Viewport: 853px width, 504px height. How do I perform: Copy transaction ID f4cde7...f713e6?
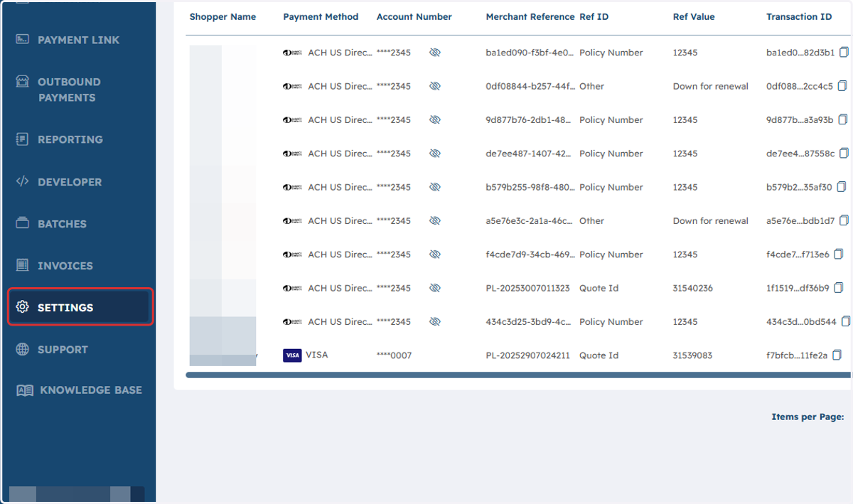(x=838, y=254)
